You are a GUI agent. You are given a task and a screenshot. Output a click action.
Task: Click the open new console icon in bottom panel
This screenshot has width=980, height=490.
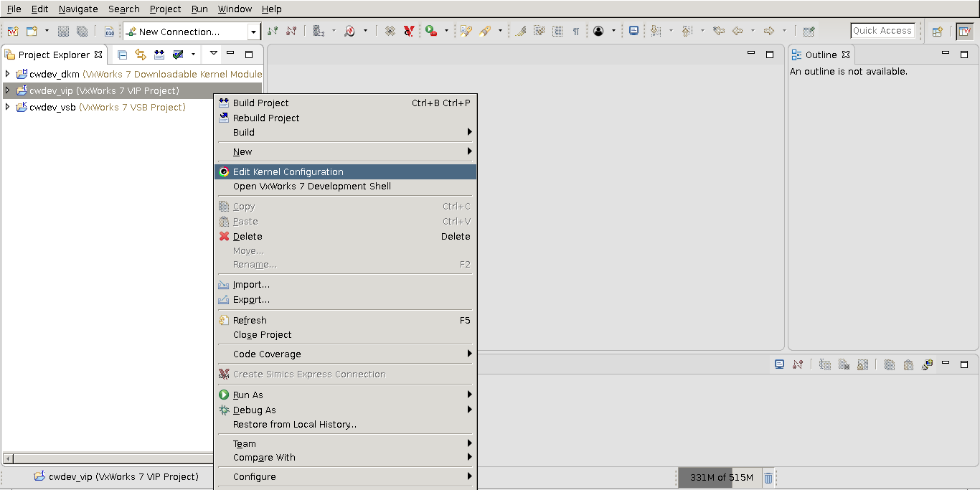coord(927,364)
